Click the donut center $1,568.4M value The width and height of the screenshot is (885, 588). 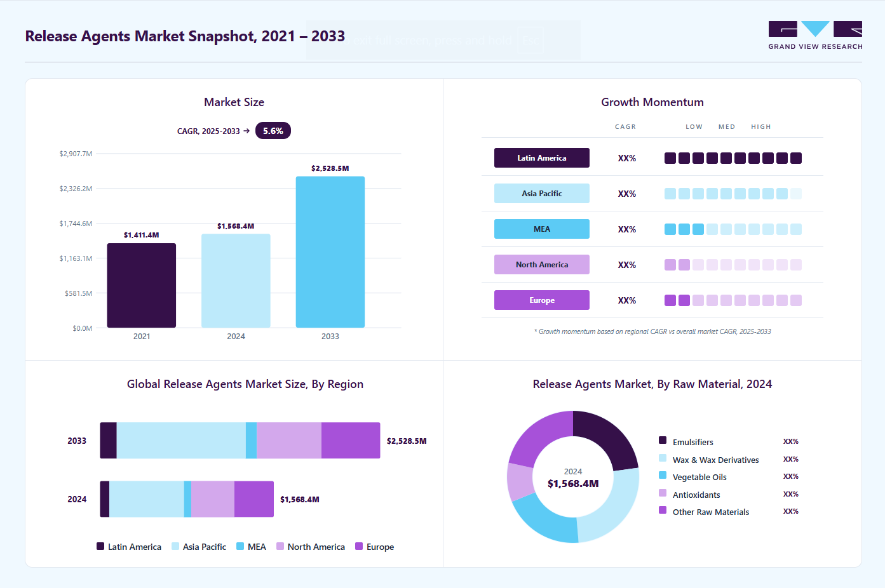point(573,484)
